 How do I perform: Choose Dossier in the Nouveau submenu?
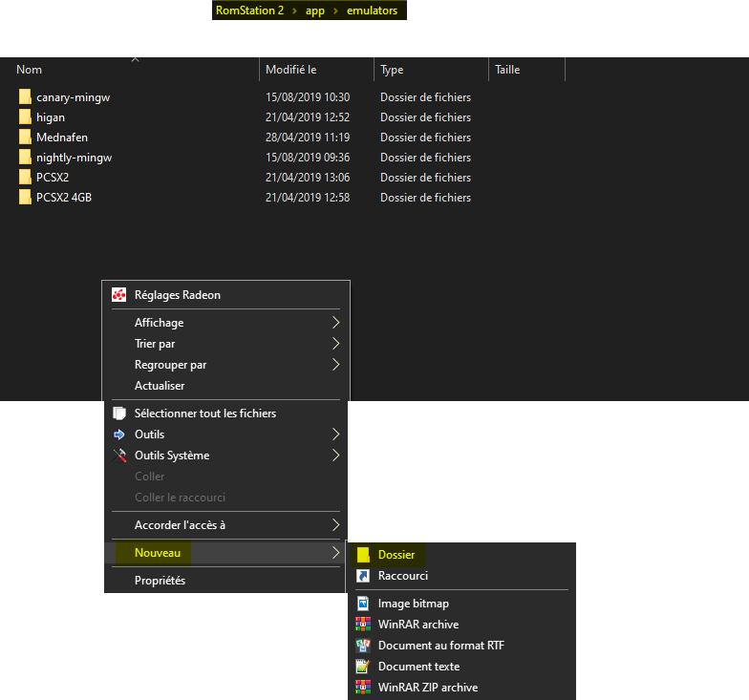[x=461, y=554]
